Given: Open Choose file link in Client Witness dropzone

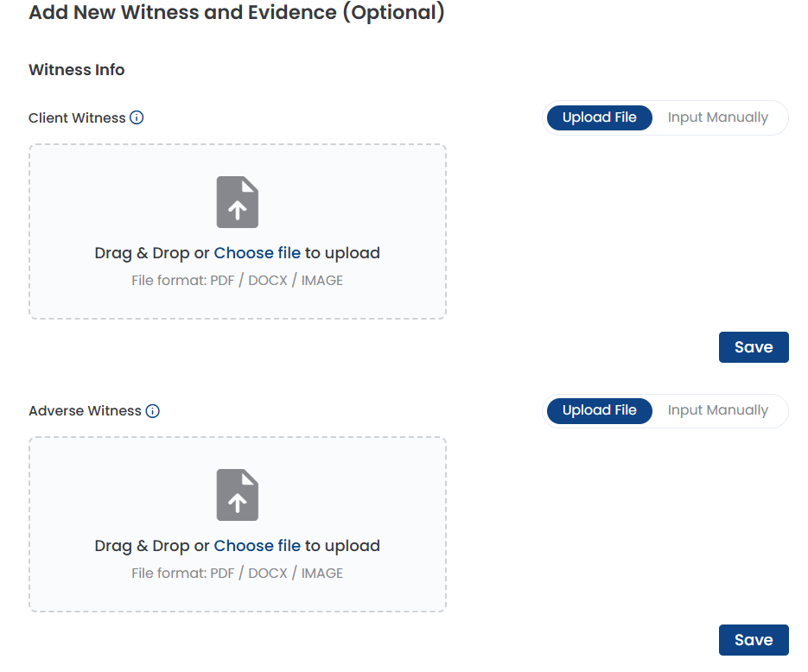Looking at the screenshot, I should (x=258, y=253).
